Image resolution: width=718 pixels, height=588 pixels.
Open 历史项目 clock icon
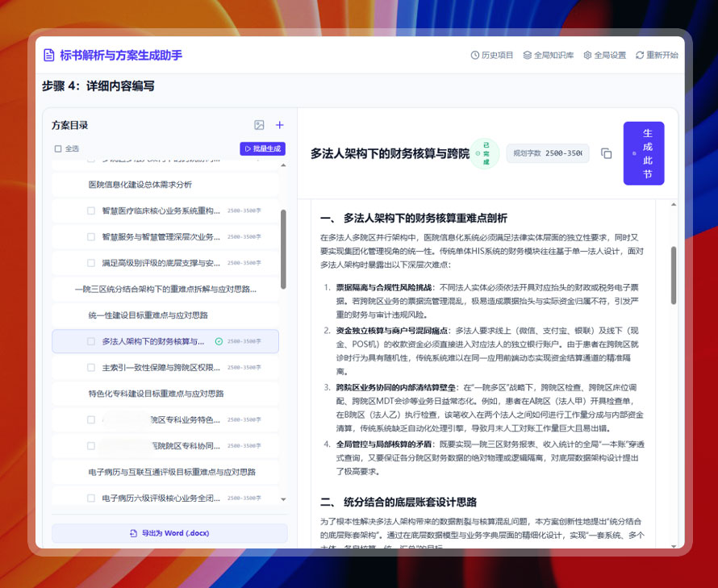click(475, 55)
